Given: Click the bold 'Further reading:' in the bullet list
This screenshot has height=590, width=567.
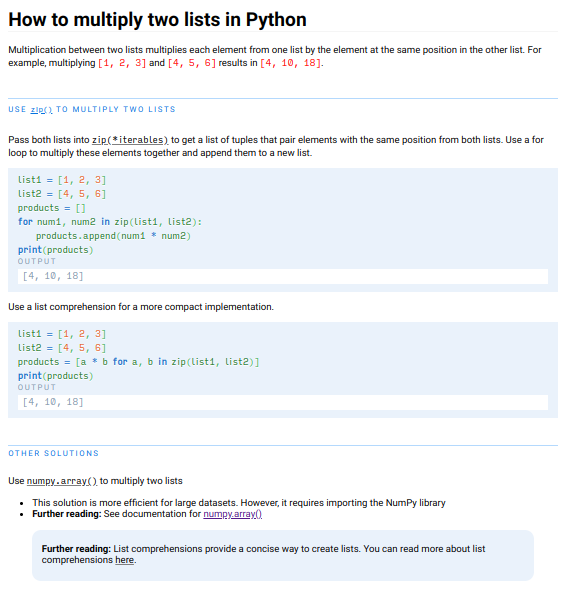Looking at the screenshot, I should click(x=67, y=514).
